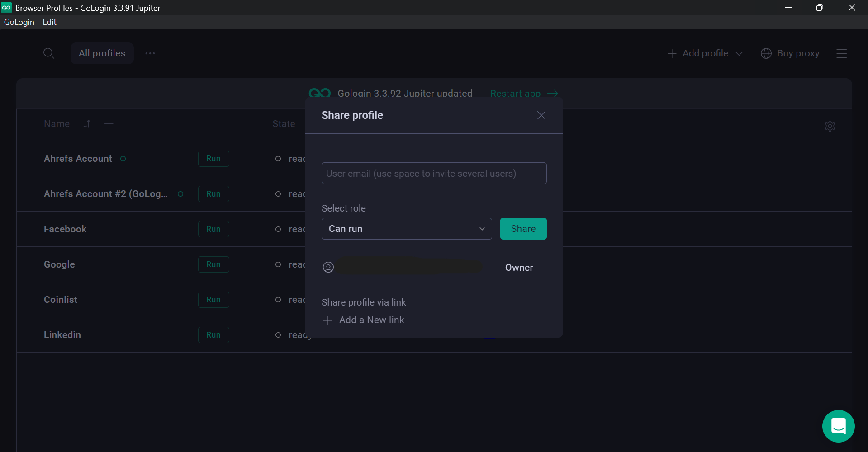The width and height of the screenshot is (868, 452).
Task: Click the Add profile button text
Action: click(705, 53)
